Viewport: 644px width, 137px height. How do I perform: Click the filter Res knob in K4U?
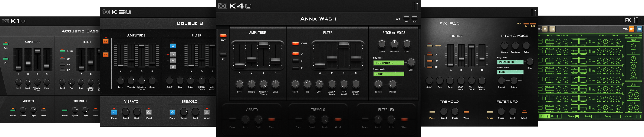(x=307, y=84)
